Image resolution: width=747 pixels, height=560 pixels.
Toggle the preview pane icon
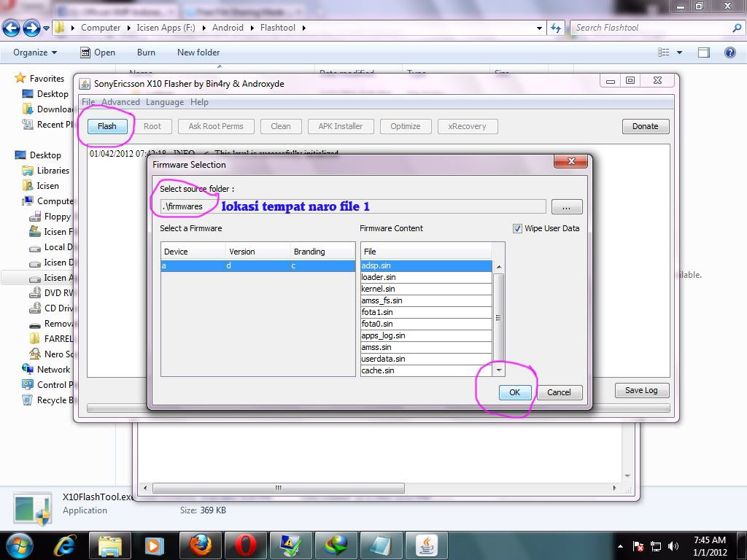[x=704, y=52]
